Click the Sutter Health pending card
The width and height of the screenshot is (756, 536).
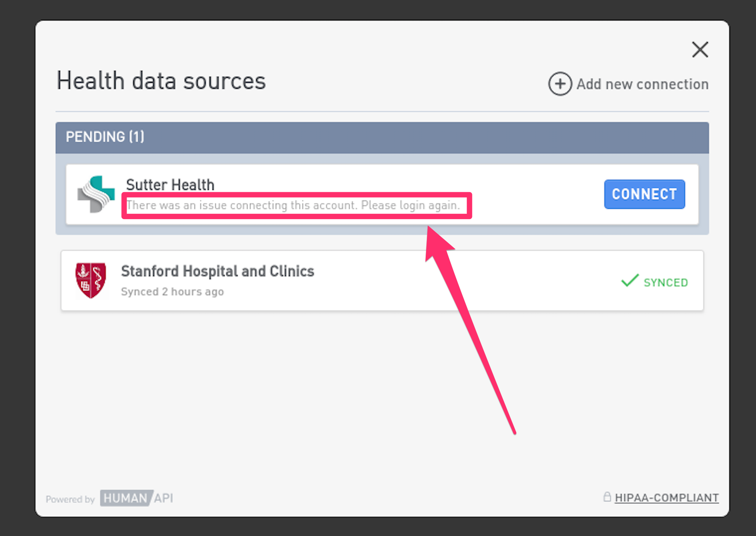coord(382,194)
